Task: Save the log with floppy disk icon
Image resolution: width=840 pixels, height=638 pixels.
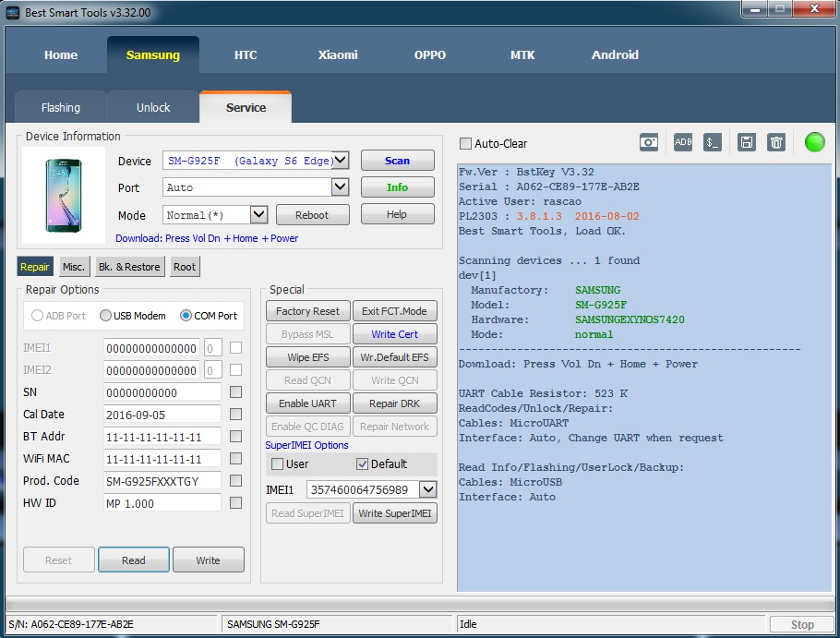Action: 747,142
